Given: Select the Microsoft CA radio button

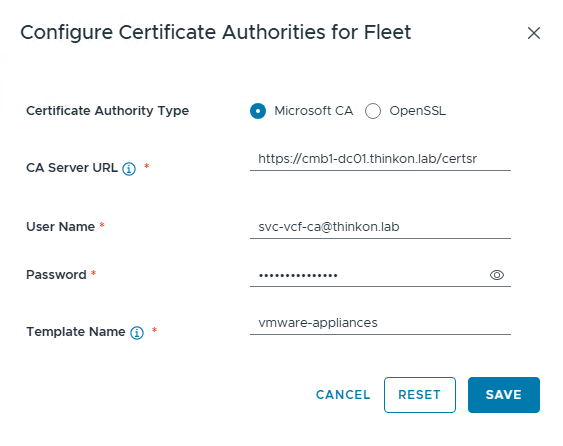Looking at the screenshot, I should pyautogui.click(x=258, y=111).
